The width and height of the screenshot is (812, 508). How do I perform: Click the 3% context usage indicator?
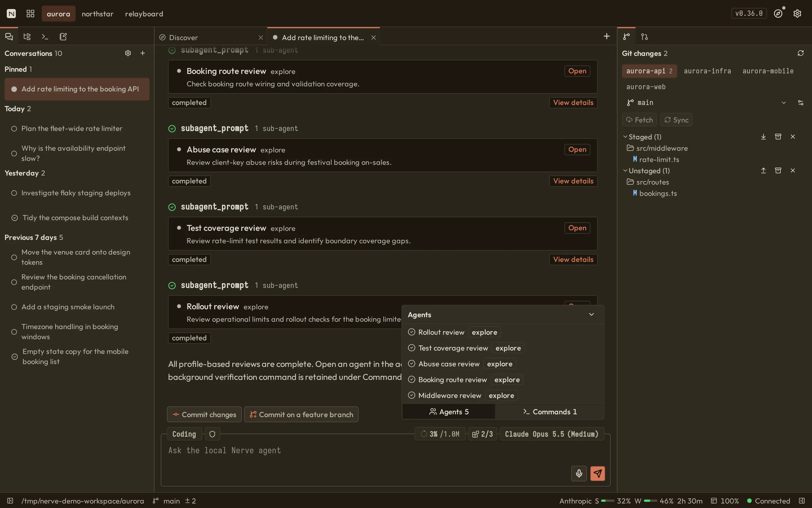coord(440,434)
